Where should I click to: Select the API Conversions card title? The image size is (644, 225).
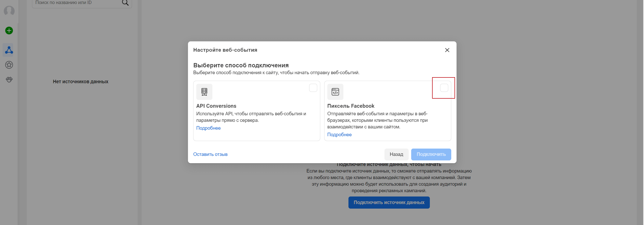216,106
